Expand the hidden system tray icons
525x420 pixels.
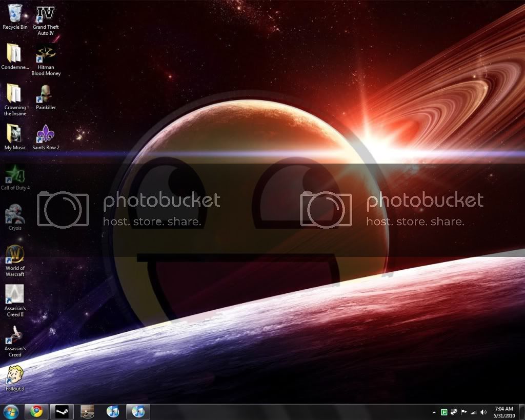(x=435, y=412)
